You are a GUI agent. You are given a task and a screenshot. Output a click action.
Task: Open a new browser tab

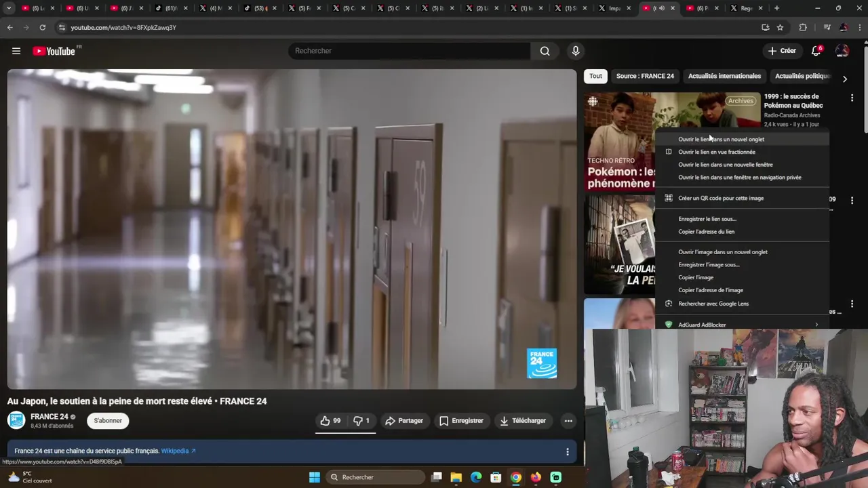point(776,8)
